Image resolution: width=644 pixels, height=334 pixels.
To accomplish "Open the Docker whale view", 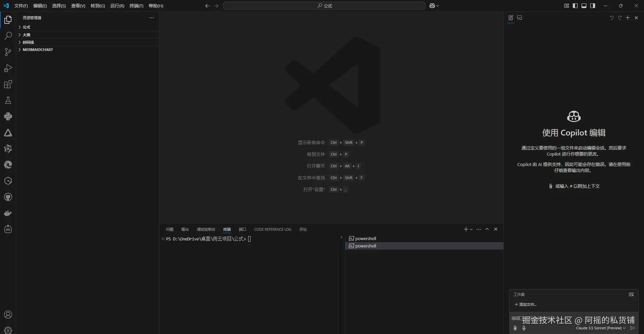I will click(8, 213).
